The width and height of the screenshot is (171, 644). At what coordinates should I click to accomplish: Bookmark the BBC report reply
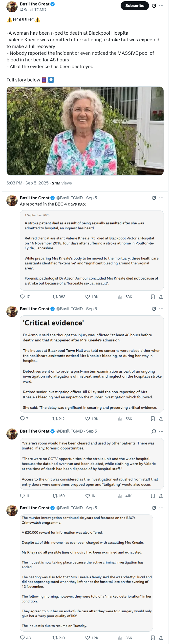tap(153, 297)
